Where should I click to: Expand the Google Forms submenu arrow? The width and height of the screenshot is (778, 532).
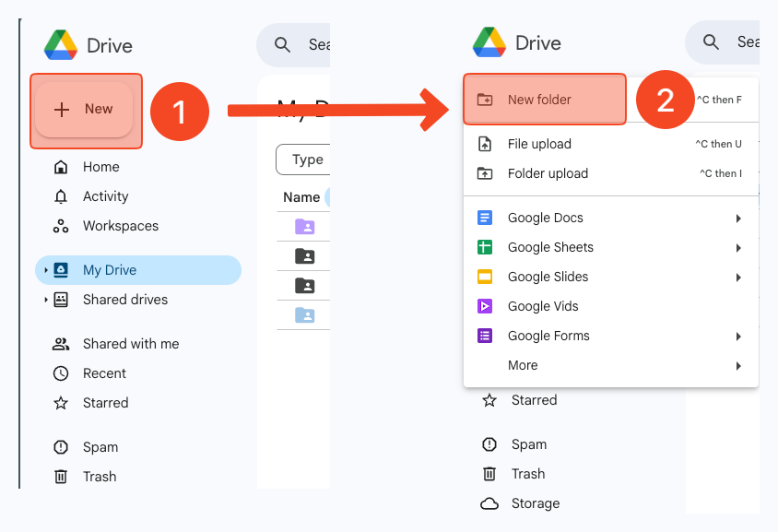pyautogui.click(x=738, y=337)
